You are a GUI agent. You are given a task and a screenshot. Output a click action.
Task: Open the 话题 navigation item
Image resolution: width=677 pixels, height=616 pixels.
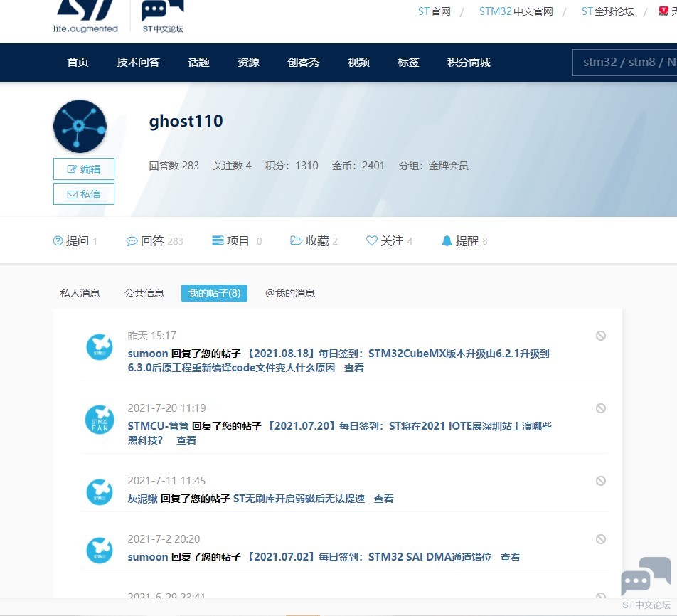[x=198, y=62]
